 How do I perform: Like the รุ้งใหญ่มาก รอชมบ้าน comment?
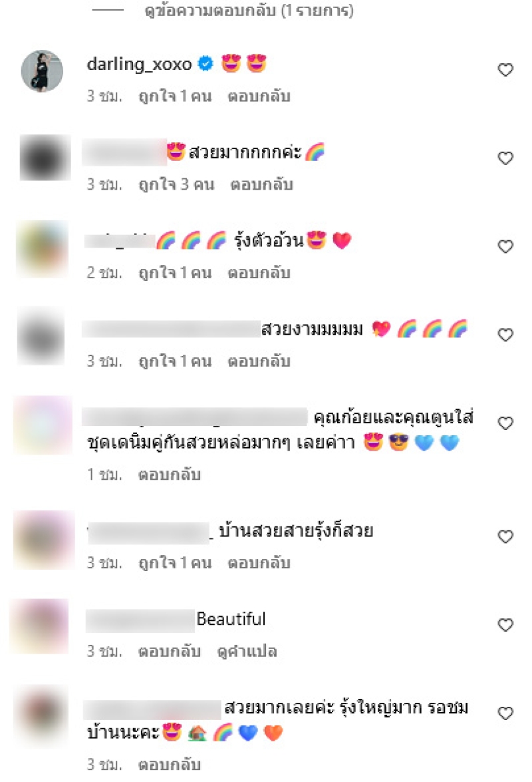tap(505, 713)
